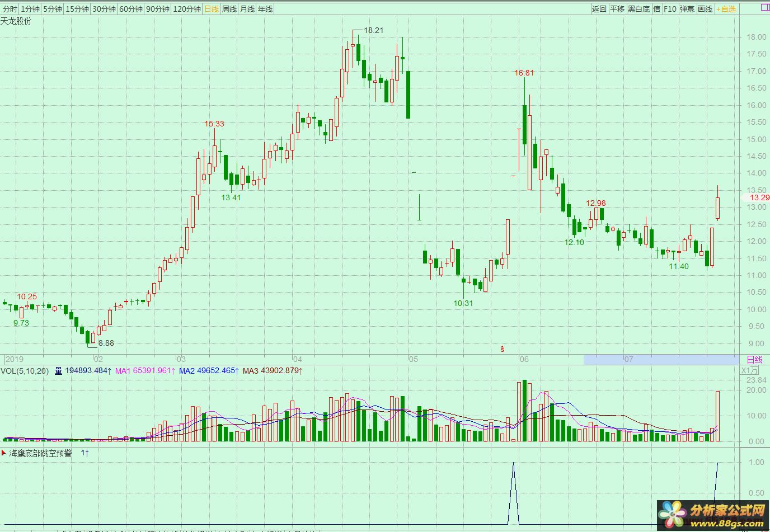Click the 11.40 low price label
770x532 pixels.
point(679,266)
